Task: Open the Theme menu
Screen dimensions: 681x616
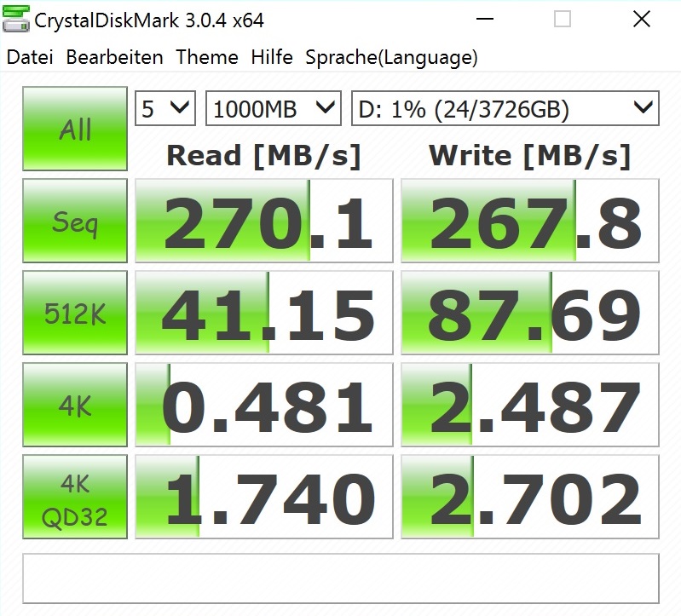Action: pos(207,57)
